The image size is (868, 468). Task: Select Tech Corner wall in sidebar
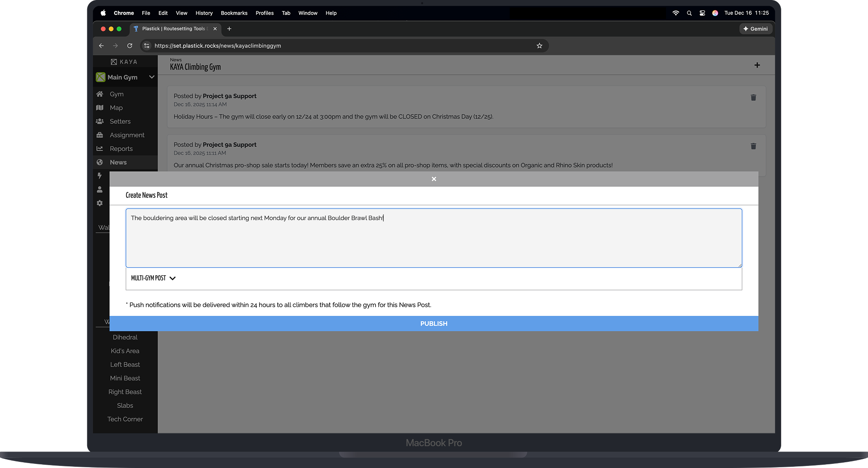point(125,419)
